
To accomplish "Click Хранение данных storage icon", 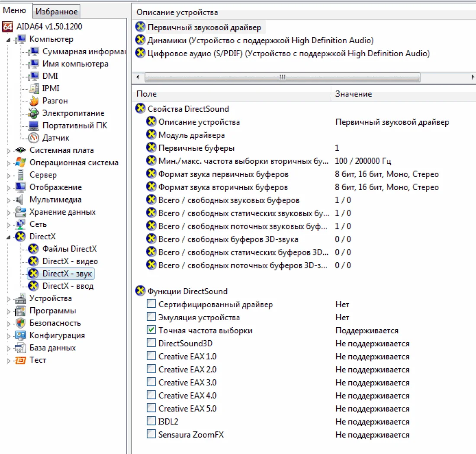I will [21, 212].
